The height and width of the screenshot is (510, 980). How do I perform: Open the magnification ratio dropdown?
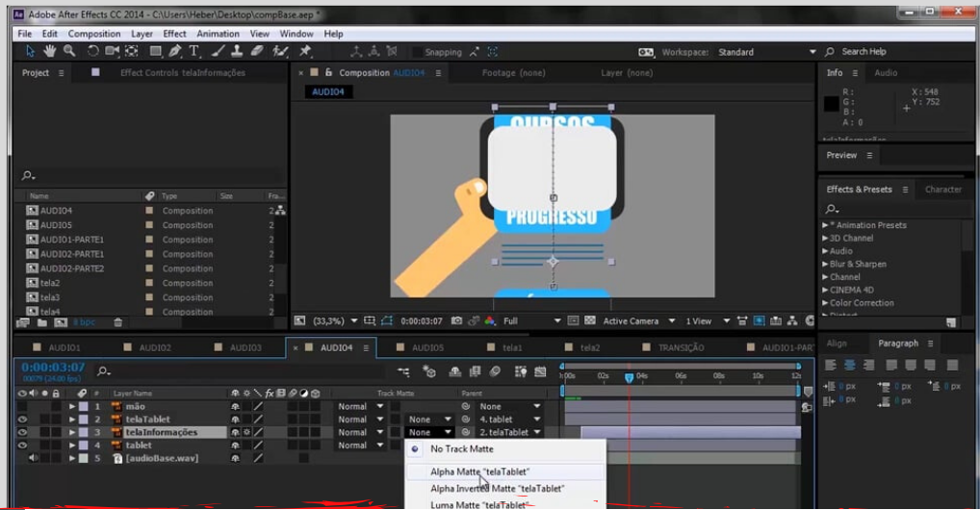click(x=335, y=320)
